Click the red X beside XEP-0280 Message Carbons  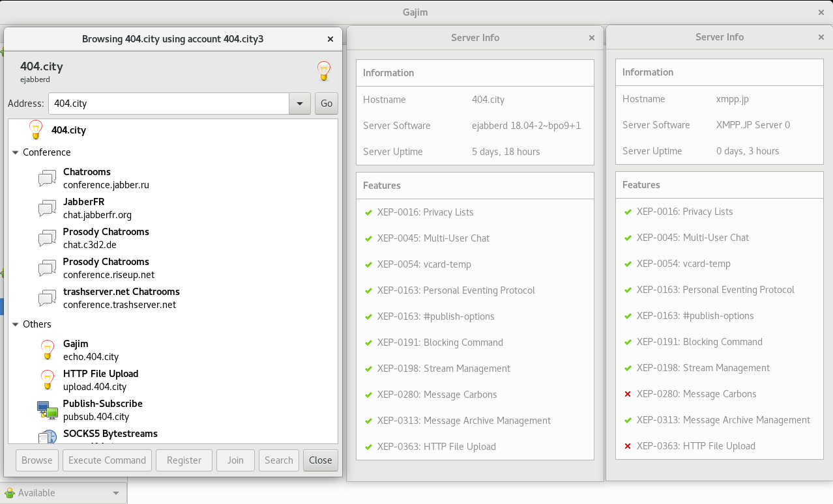tap(628, 394)
